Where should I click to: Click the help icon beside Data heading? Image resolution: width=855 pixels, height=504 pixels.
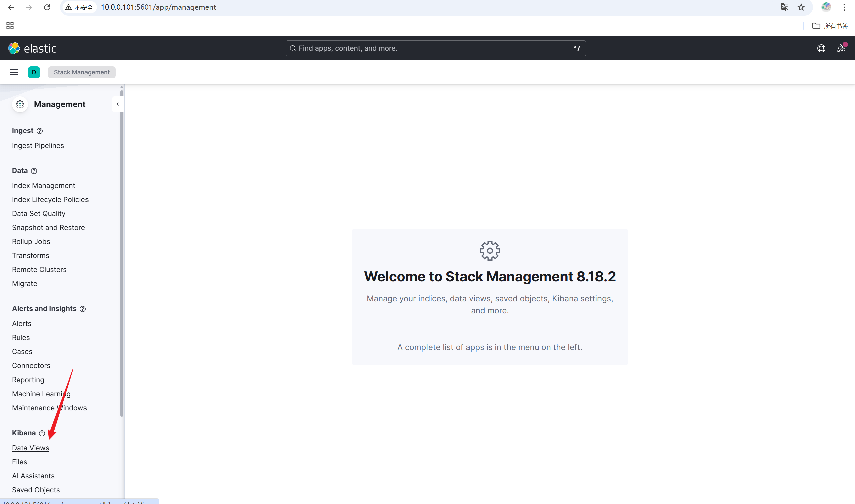[34, 171]
